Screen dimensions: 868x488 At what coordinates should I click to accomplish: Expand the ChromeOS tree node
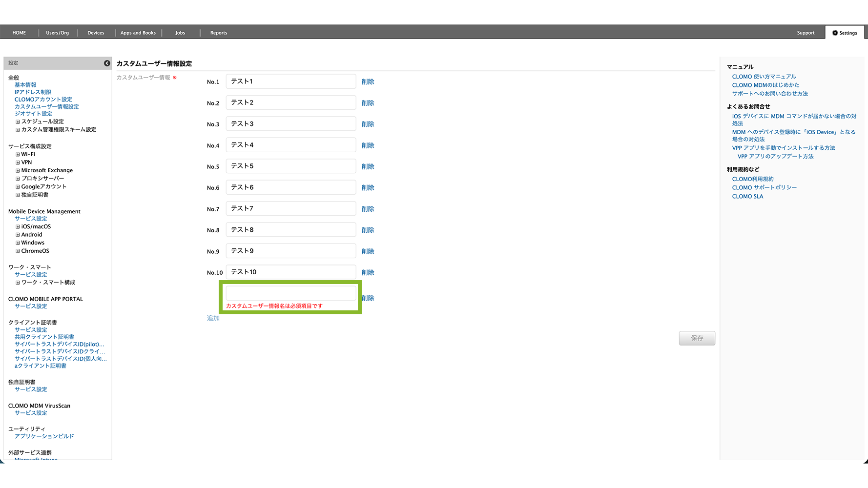[x=18, y=251]
